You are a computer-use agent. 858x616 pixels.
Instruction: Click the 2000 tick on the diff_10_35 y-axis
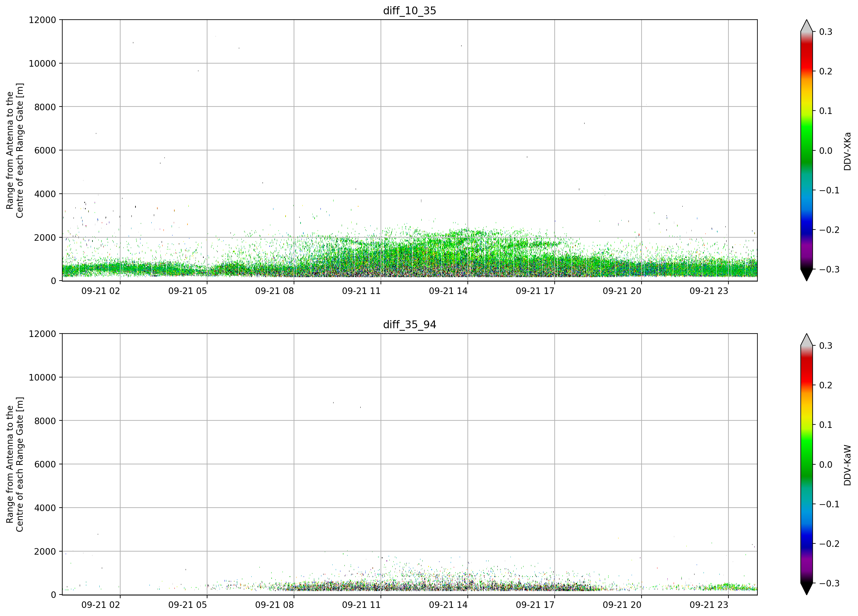coord(45,238)
